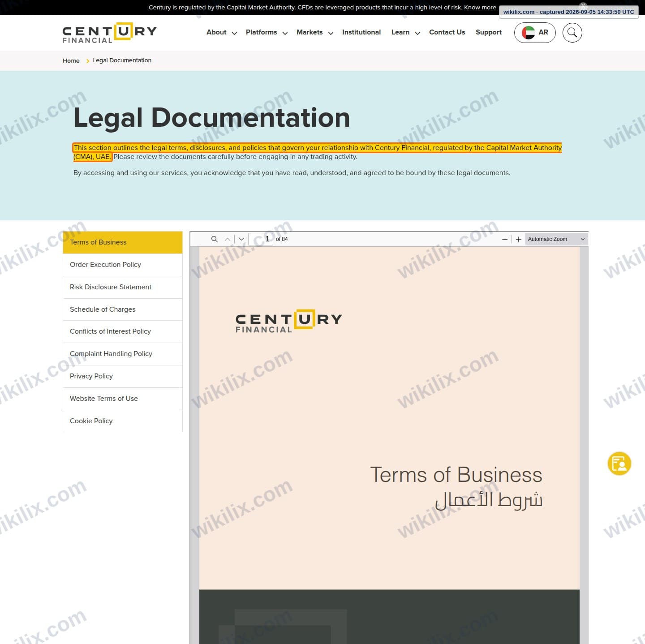The width and height of the screenshot is (645, 644).
Task: Click the Century Financial header logo
Action: [110, 33]
